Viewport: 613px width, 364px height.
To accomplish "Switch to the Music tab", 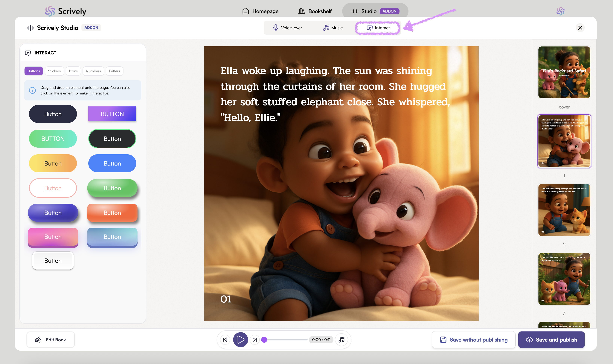I will click(x=333, y=28).
